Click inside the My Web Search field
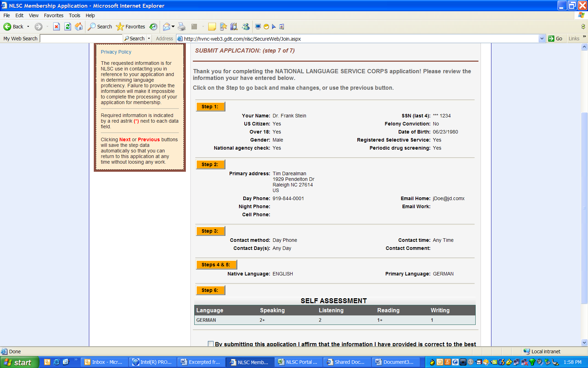 click(x=81, y=39)
